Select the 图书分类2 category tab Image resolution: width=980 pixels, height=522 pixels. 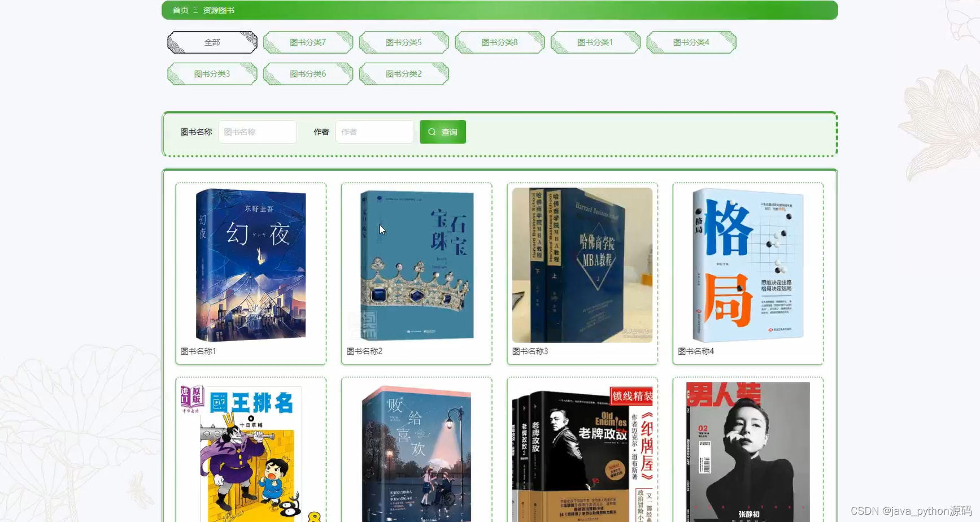pyautogui.click(x=404, y=74)
